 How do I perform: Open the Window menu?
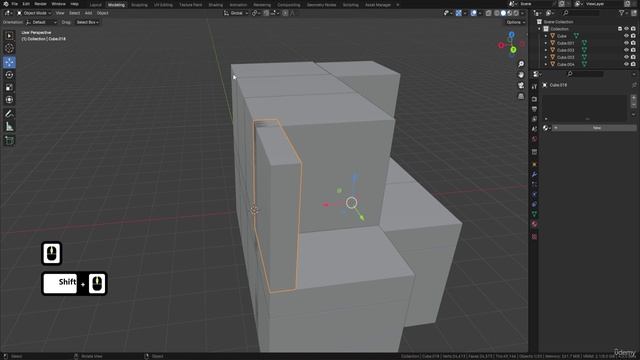[58, 4]
